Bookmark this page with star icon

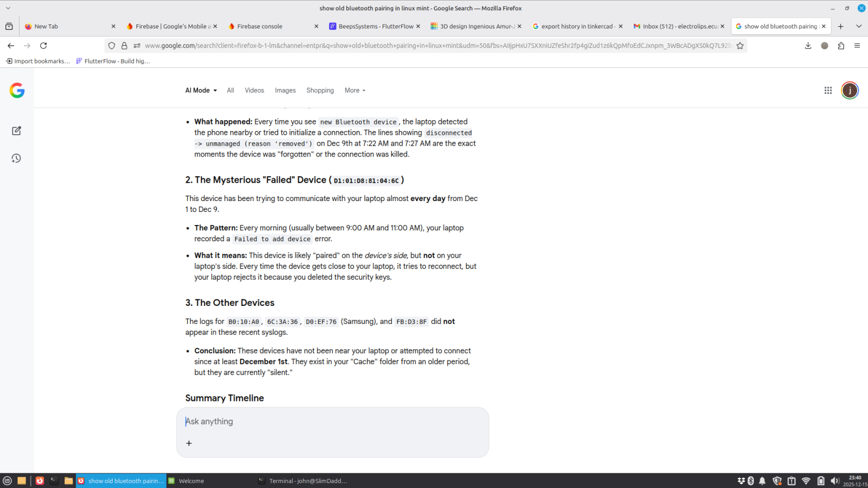tap(740, 46)
